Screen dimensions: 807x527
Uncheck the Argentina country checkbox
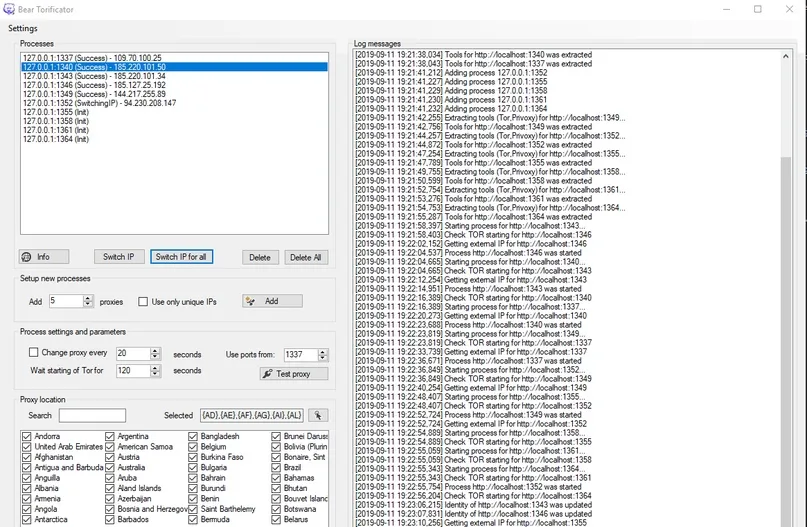pos(110,437)
